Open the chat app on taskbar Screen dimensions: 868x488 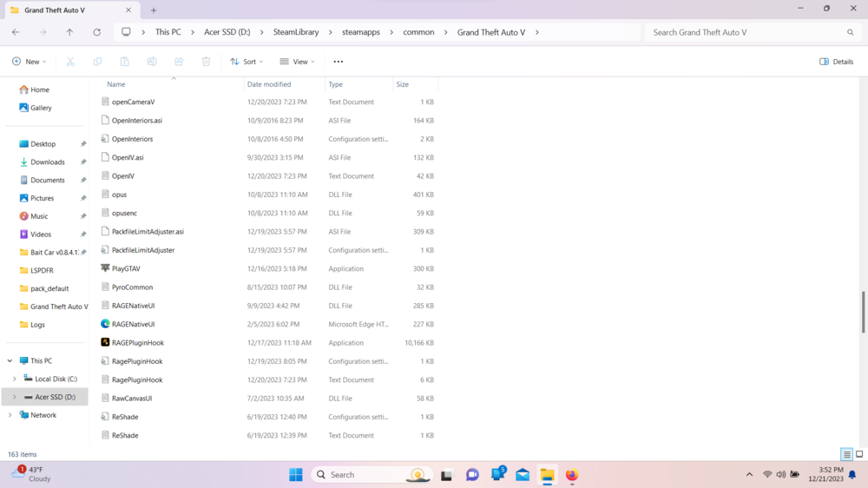point(472,475)
